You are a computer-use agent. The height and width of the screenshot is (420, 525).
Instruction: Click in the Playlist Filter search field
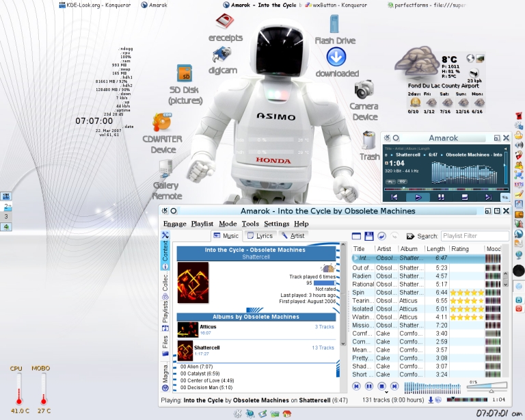click(475, 236)
